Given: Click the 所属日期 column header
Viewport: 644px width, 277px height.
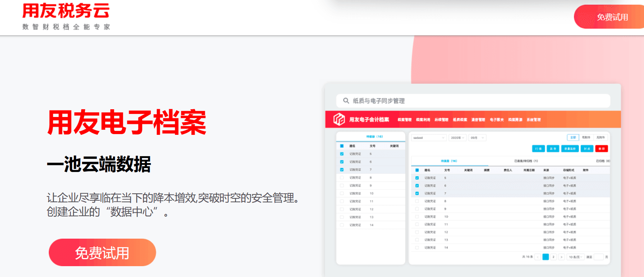Looking at the screenshot, I should click(529, 170).
